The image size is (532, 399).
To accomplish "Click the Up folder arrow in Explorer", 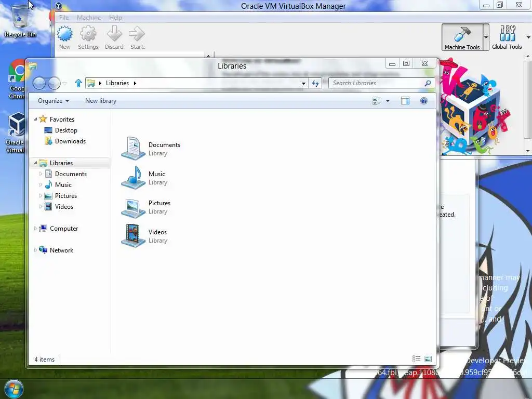I will tap(78, 83).
